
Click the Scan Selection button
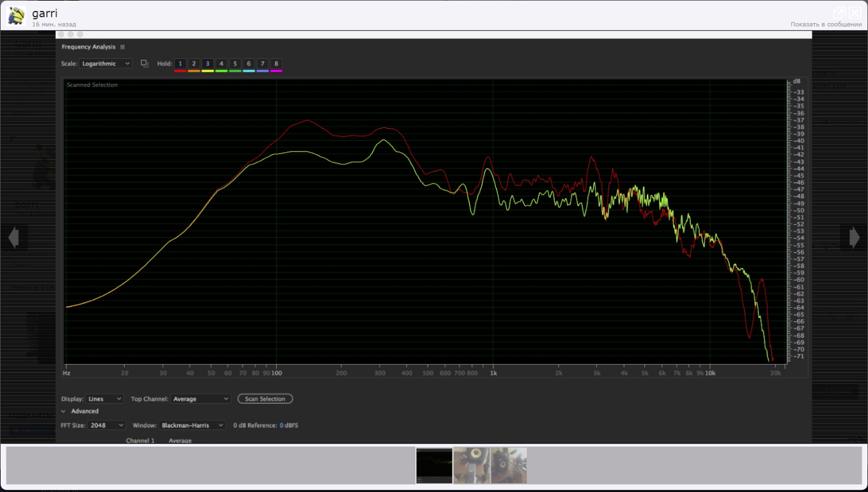coord(265,399)
